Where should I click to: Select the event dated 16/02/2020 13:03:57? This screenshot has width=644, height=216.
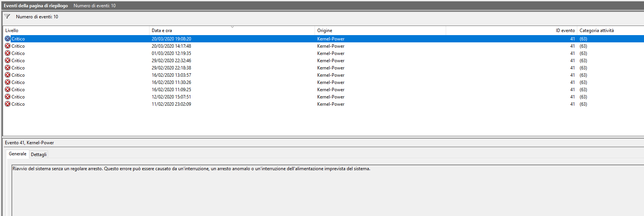[x=323, y=75]
